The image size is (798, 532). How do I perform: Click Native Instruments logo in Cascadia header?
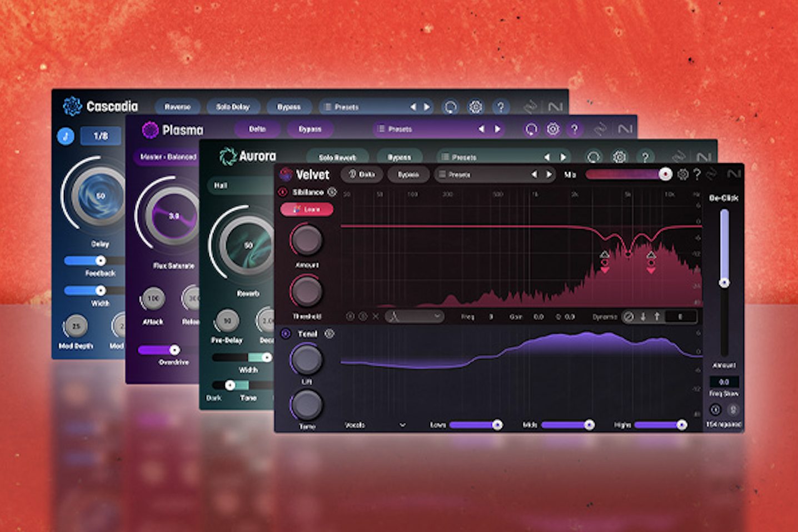point(555,107)
